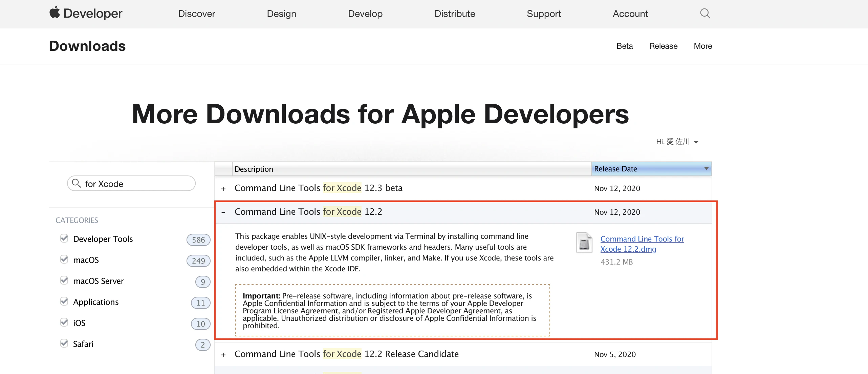This screenshot has width=868, height=374.
Task: Click the Apple Developer logo
Action: click(x=86, y=14)
